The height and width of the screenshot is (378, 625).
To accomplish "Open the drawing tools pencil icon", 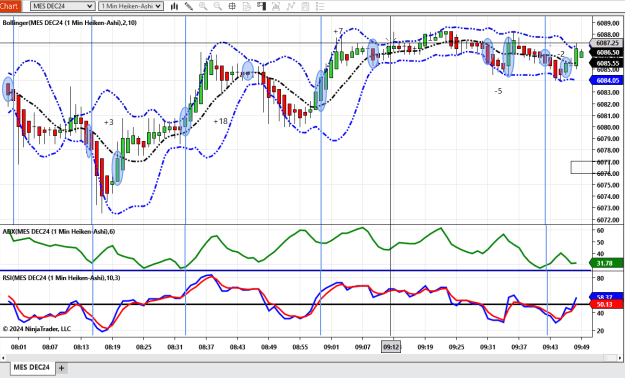I will (189, 6).
